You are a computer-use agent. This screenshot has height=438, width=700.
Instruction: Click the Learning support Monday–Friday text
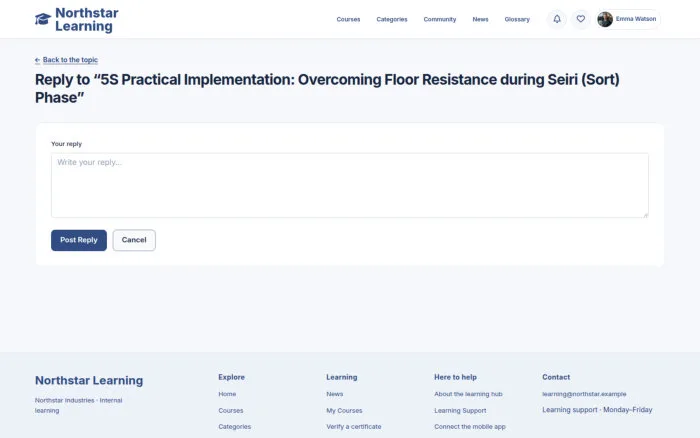[597, 410]
